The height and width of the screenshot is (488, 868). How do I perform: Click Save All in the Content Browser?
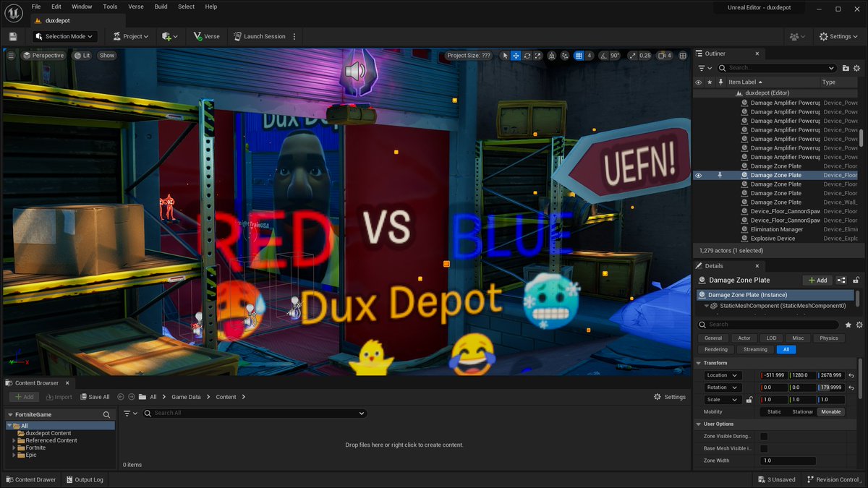[x=94, y=397]
